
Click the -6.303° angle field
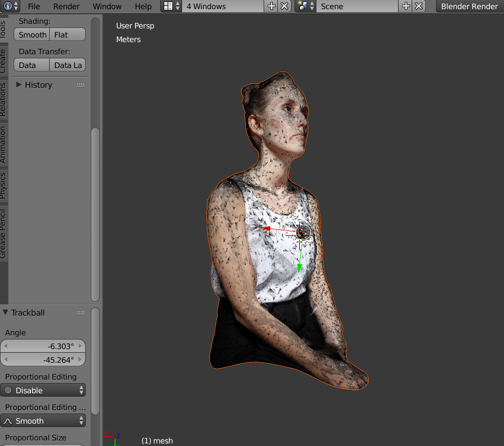(x=43, y=346)
